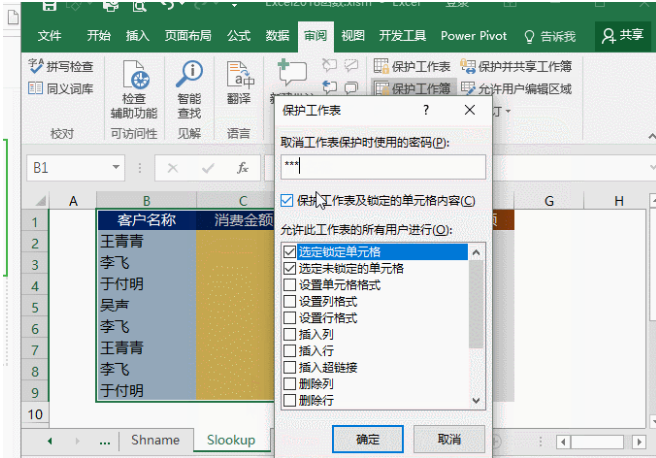Click the formula bar confirm checkmark icon
656x458 pixels.
pyautogui.click(x=208, y=168)
